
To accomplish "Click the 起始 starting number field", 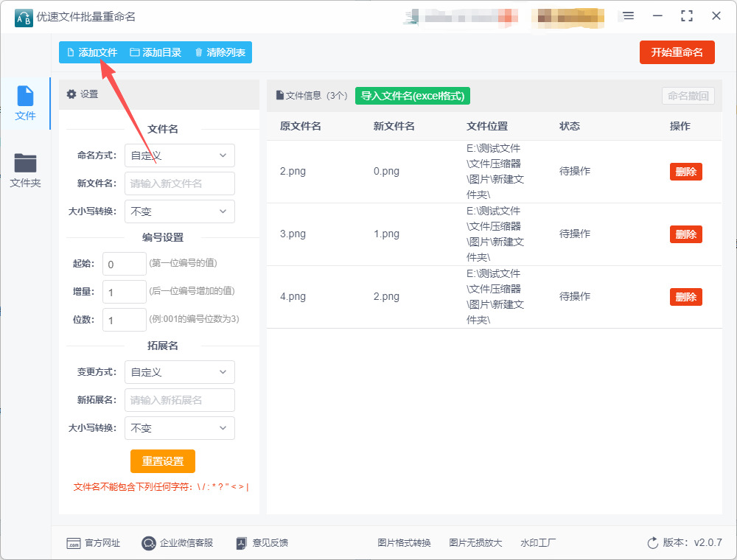I will (x=125, y=264).
